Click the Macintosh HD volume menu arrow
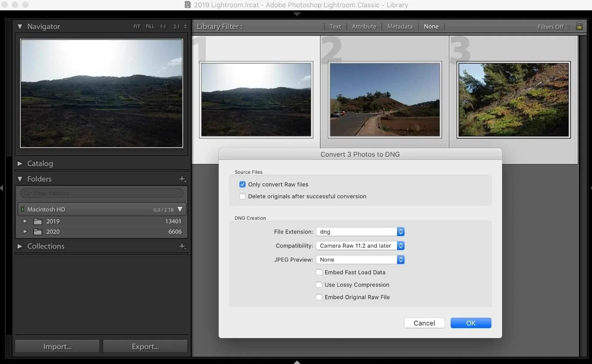Image resolution: width=592 pixels, height=364 pixels. pyautogui.click(x=180, y=209)
